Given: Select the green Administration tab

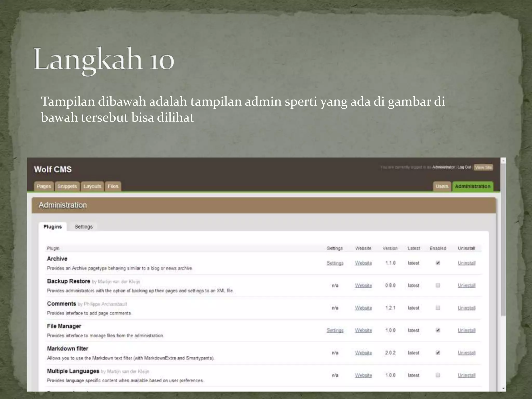Looking at the screenshot, I should click(473, 186).
